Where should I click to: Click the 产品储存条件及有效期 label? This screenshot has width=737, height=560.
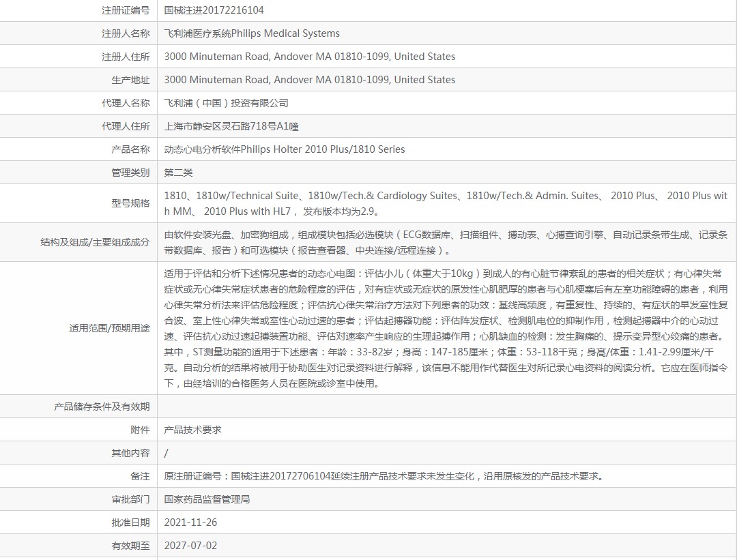click(x=102, y=407)
